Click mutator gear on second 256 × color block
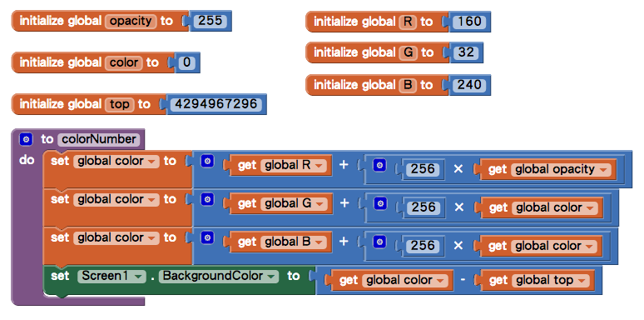This screenshot has width=644, height=320. coord(379,203)
